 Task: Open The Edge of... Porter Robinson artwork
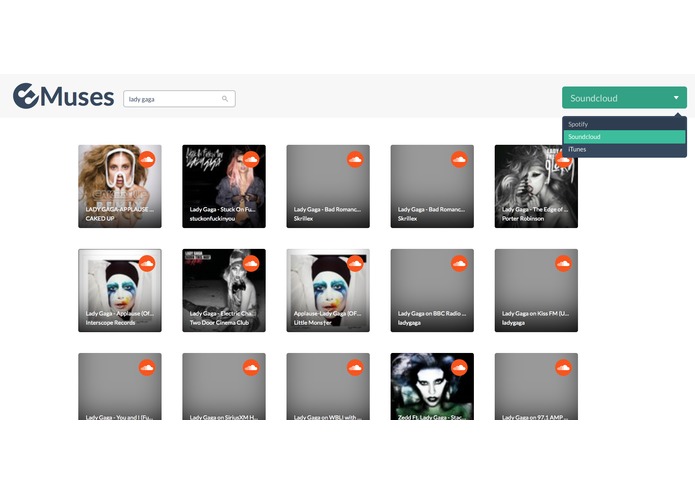coord(536,186)
